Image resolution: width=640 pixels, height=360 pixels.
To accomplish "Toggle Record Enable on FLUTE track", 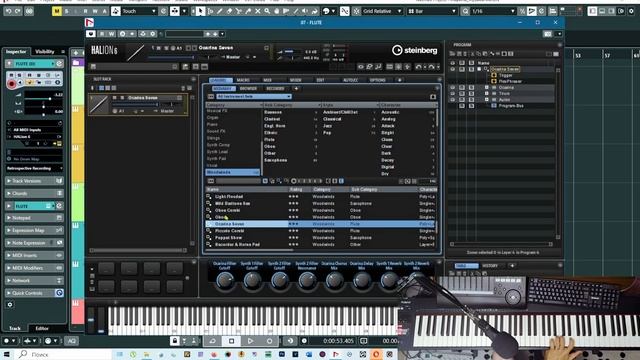I will [11, 84].
